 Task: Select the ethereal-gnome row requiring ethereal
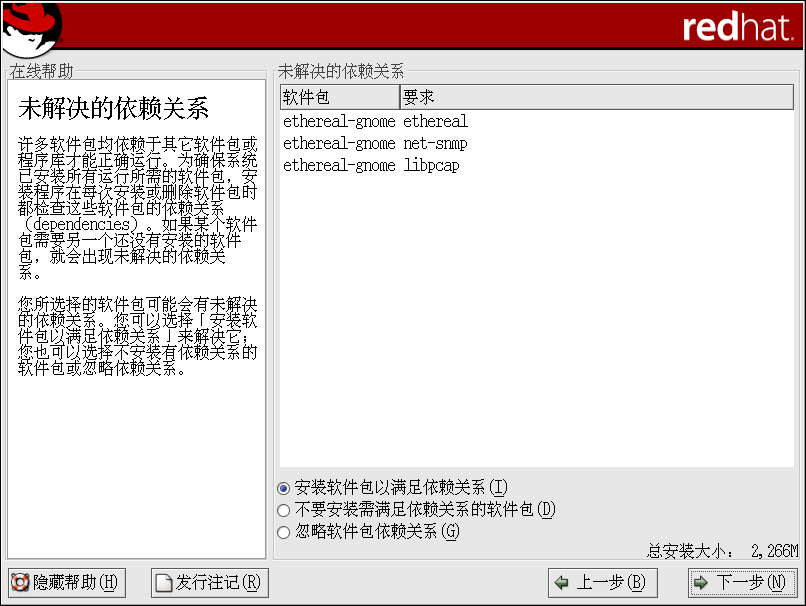coord(375,122)
